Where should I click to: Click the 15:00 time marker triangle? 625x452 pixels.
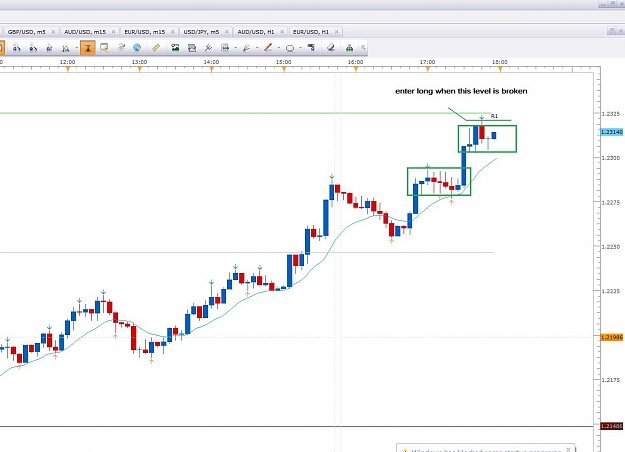coord(284,69)
